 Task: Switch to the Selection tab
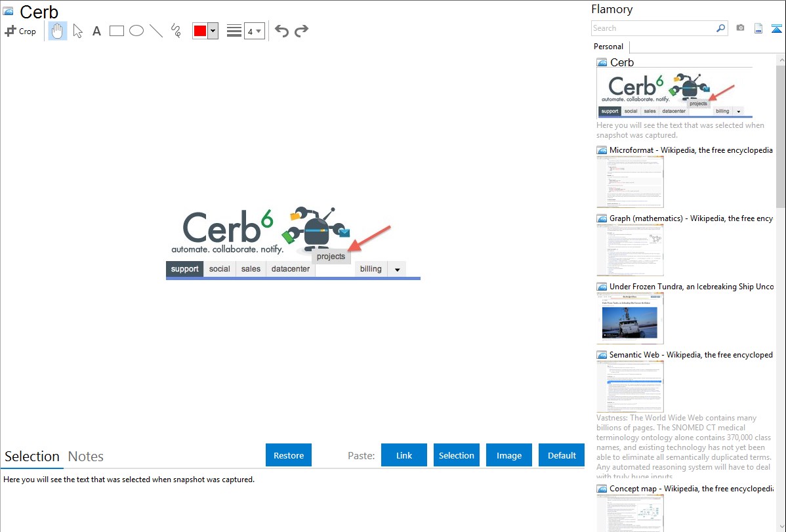(x=32, y=457)
